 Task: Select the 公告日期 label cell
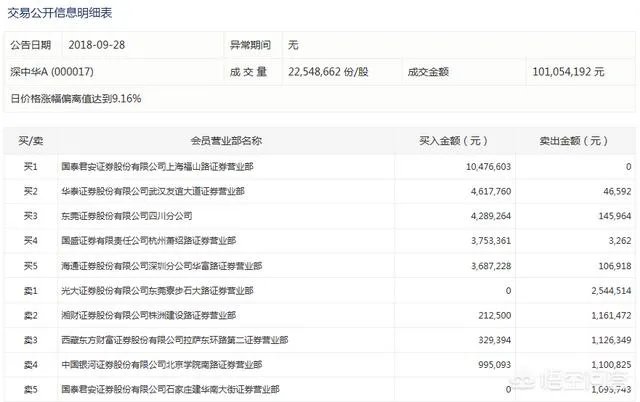pos(31,45)
